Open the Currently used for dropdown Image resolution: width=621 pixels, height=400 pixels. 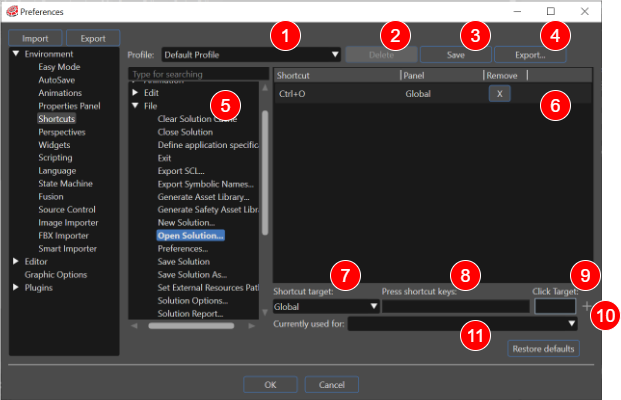click(x=462, y=324)
